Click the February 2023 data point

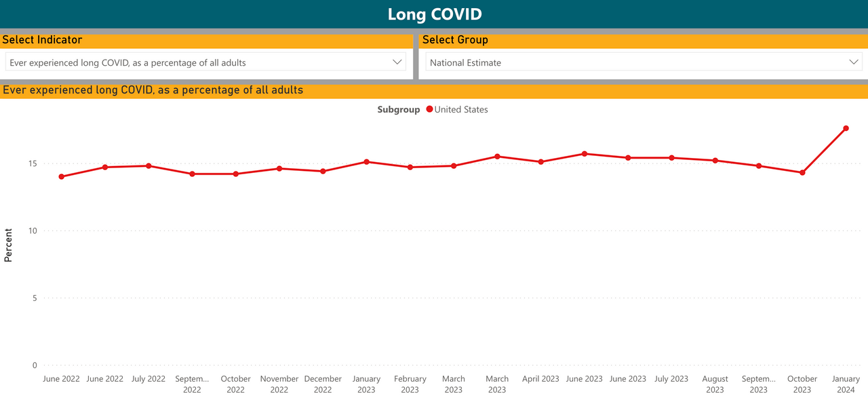(410, 167)
